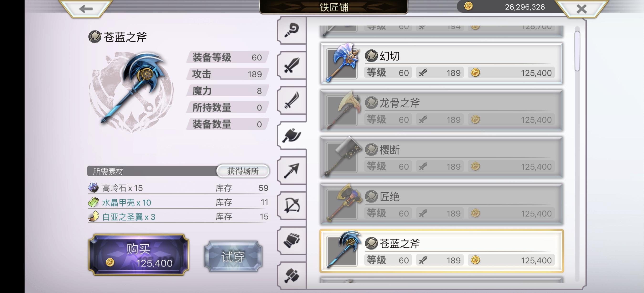Click the 试穿 try-on button
Image resolution: width=644 pixels, height=293 pixels.
[233, 256]
